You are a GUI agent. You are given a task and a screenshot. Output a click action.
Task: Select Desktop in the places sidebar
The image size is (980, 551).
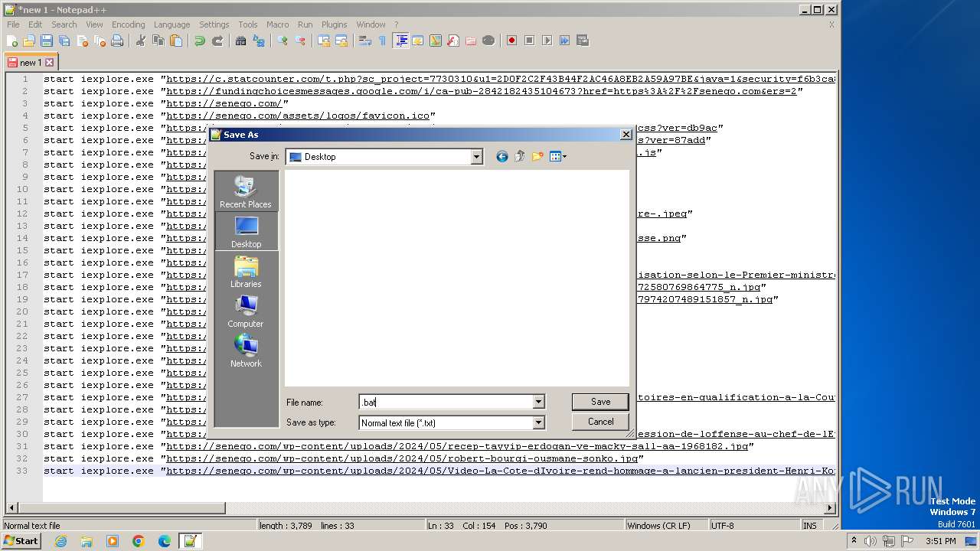[x=246, y=231]
